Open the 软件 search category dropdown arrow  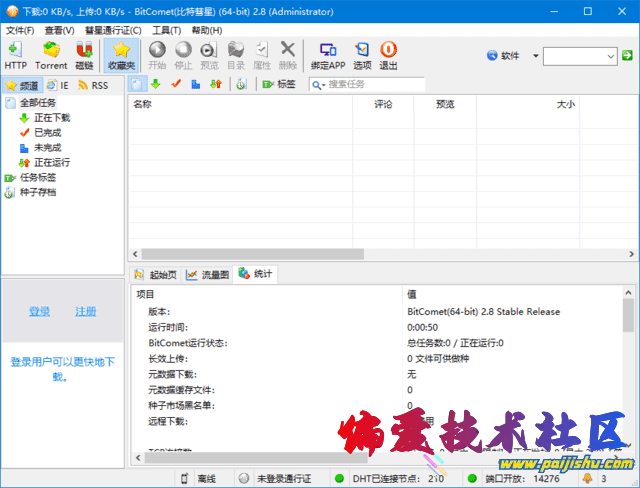coord(536,56)
